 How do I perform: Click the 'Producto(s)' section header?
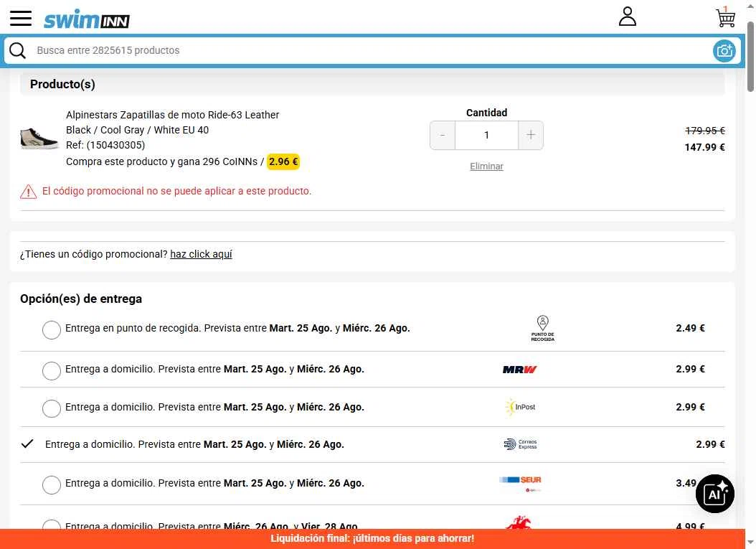click(62, 84)
